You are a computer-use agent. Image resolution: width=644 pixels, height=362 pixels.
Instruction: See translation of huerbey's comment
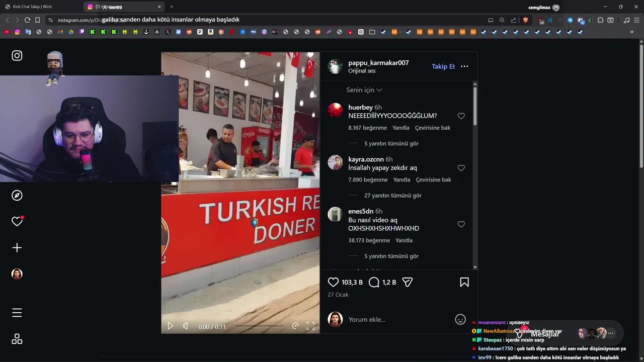[433, 128]
